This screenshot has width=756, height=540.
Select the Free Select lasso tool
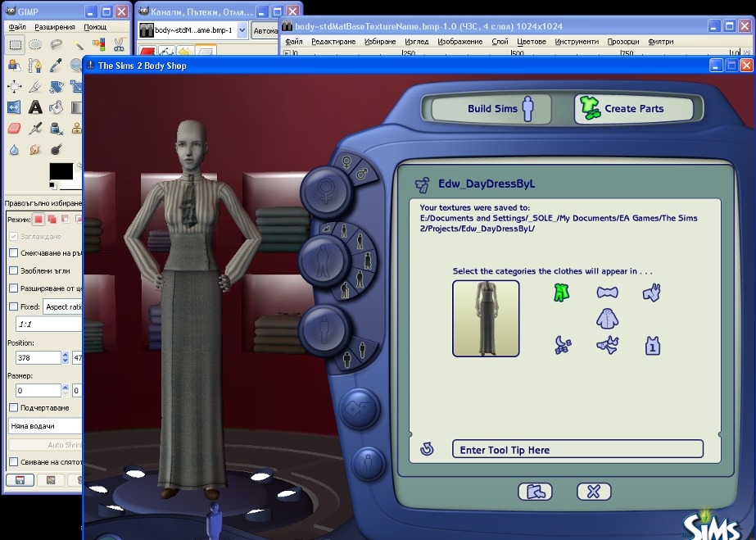[x=56, y=45]
